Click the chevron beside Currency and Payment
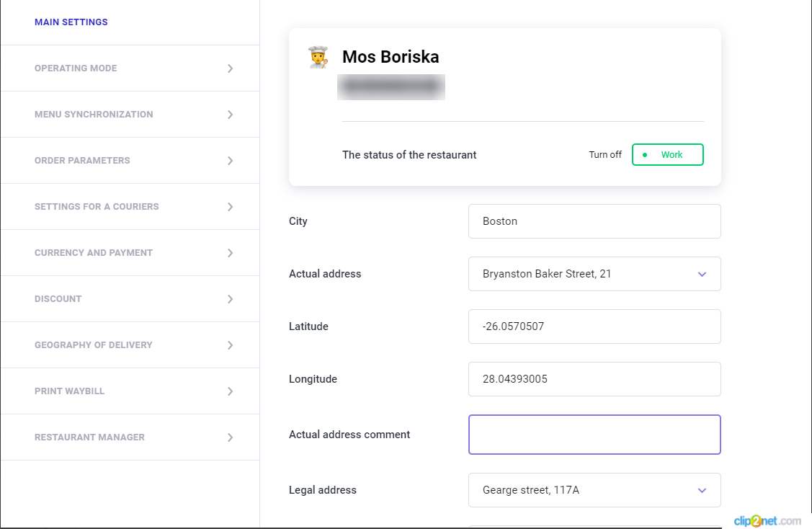812x529 pixels. coord(231,253)
